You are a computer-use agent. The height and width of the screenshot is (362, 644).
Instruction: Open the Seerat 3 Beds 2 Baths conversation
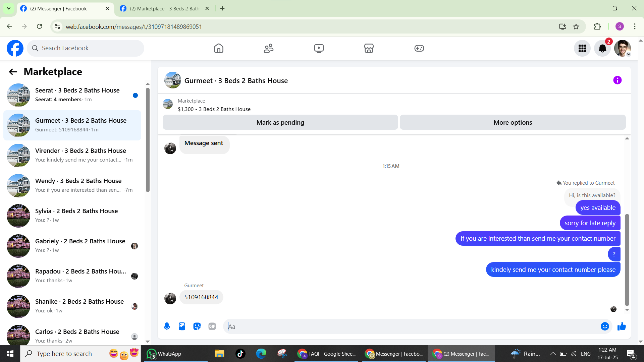click(72, 95)
